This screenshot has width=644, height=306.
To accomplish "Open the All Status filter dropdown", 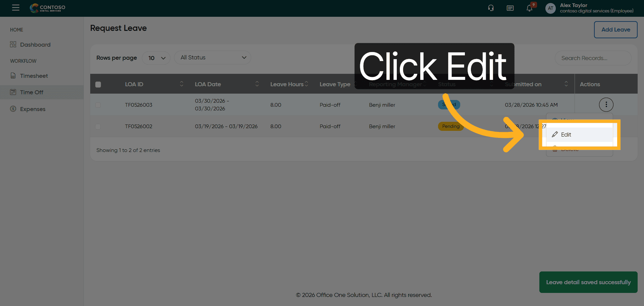I will [x=213, y=58].
